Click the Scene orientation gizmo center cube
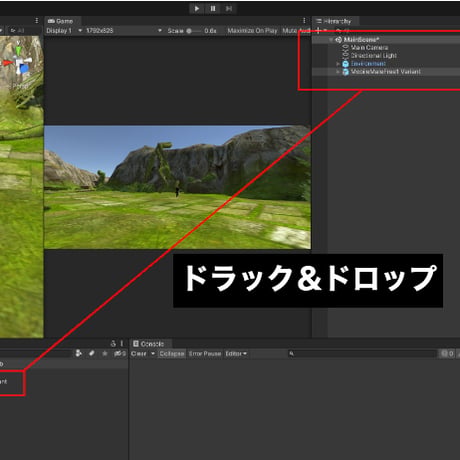Viewport: 460px width, 460px height. click(19, 63)
